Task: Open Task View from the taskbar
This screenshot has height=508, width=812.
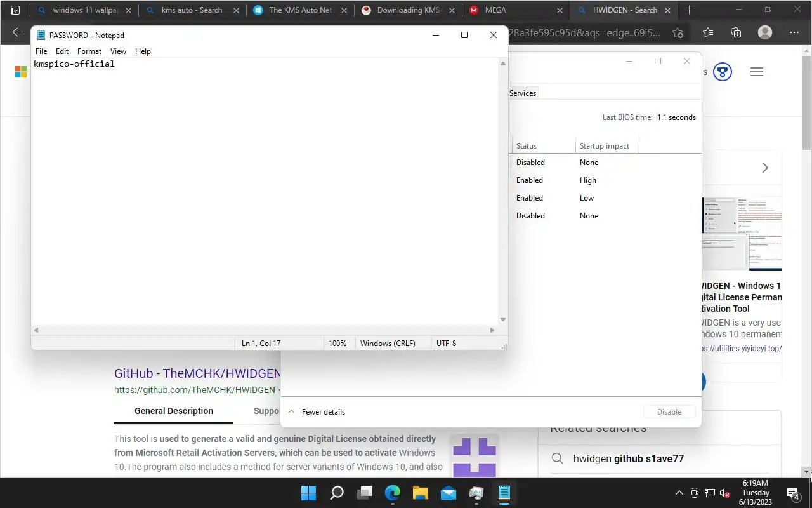Action: pos(365,493)
